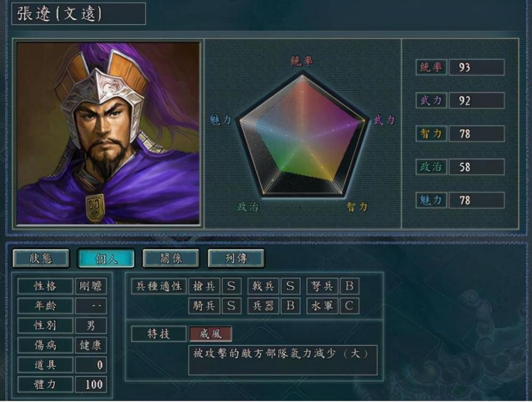Click the 體力 value showing 100
The height and width of the screenshot is (402, 532).
coord(90,384)
